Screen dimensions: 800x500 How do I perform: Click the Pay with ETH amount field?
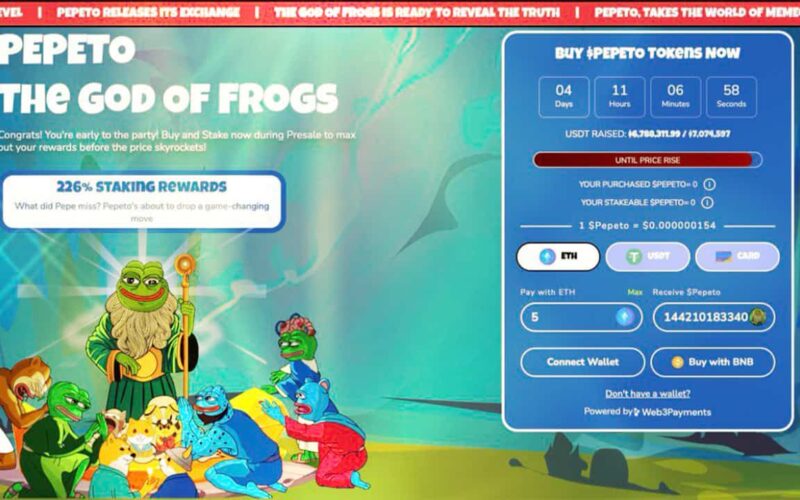582,317
